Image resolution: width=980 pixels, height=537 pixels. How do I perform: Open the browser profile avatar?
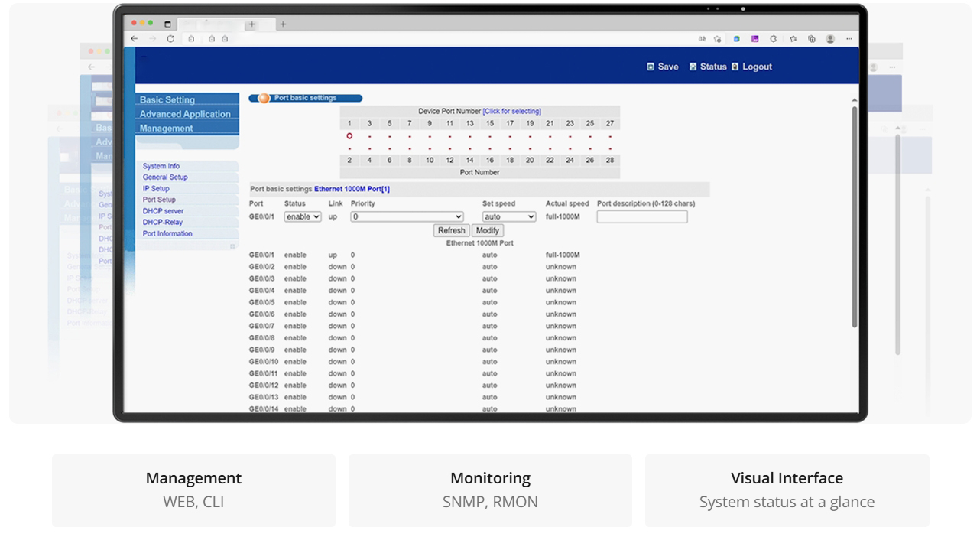click(830, 38)
